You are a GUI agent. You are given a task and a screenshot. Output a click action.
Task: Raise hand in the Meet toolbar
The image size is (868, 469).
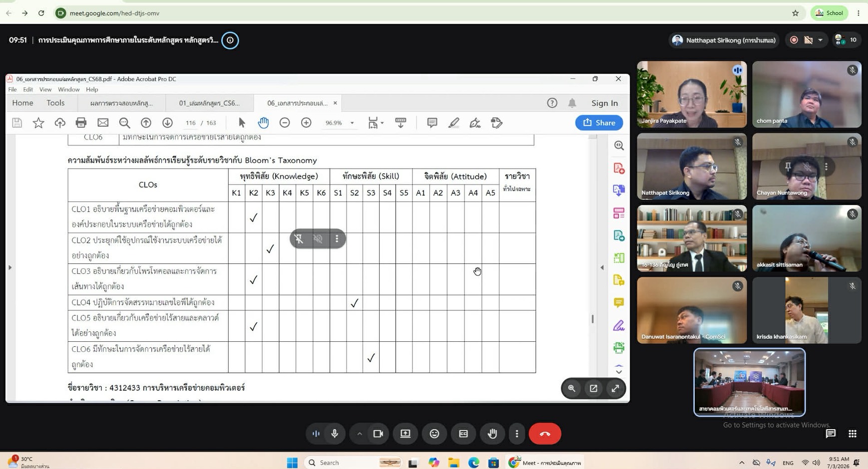tap(492, 434)
